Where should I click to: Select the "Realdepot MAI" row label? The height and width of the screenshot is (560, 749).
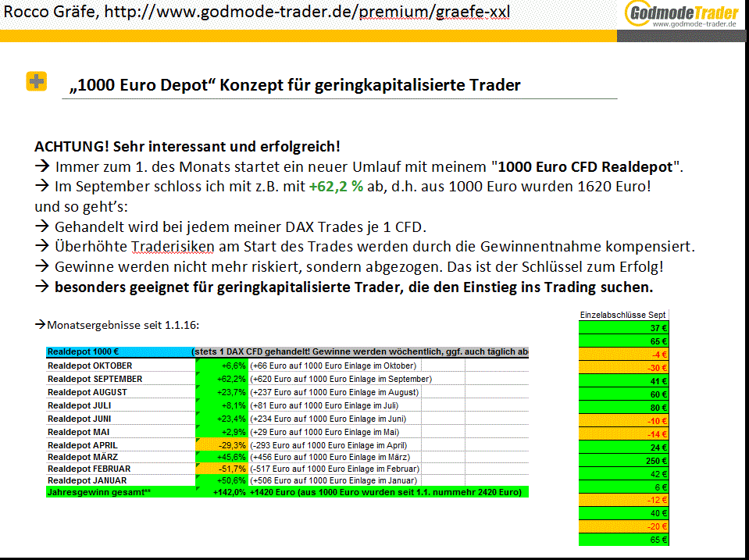(78, 433)
